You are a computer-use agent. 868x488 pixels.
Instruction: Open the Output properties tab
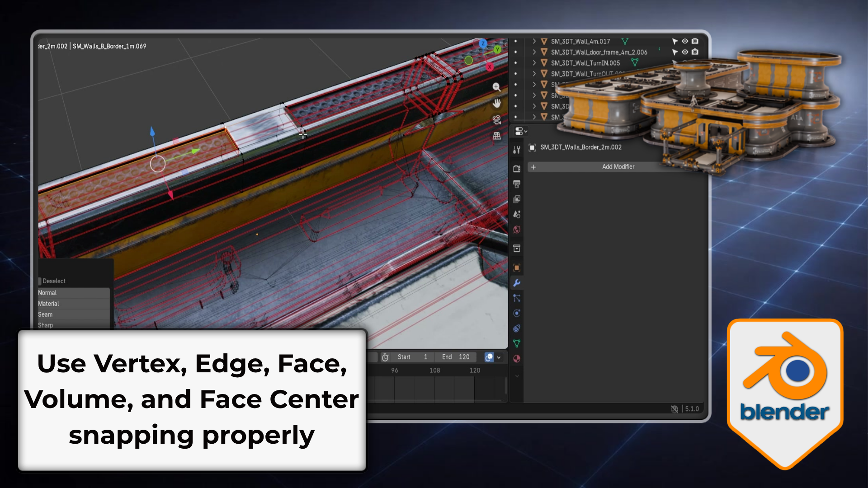point(517,184)
